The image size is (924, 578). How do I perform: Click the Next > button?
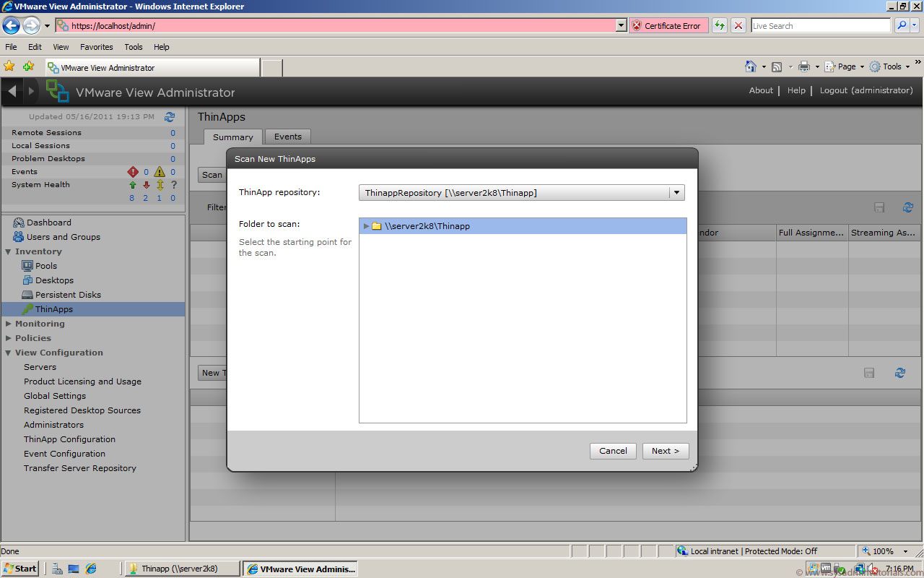[x=666, y=451]
